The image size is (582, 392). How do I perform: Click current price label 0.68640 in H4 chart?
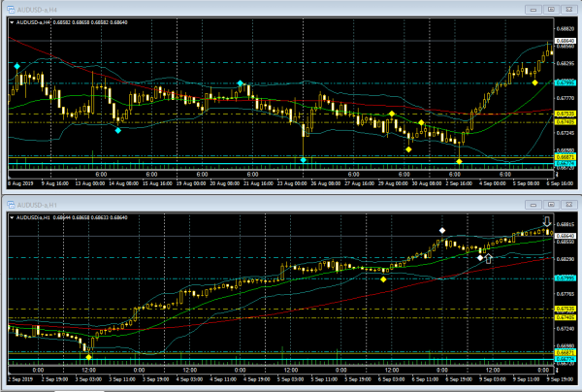566,41
